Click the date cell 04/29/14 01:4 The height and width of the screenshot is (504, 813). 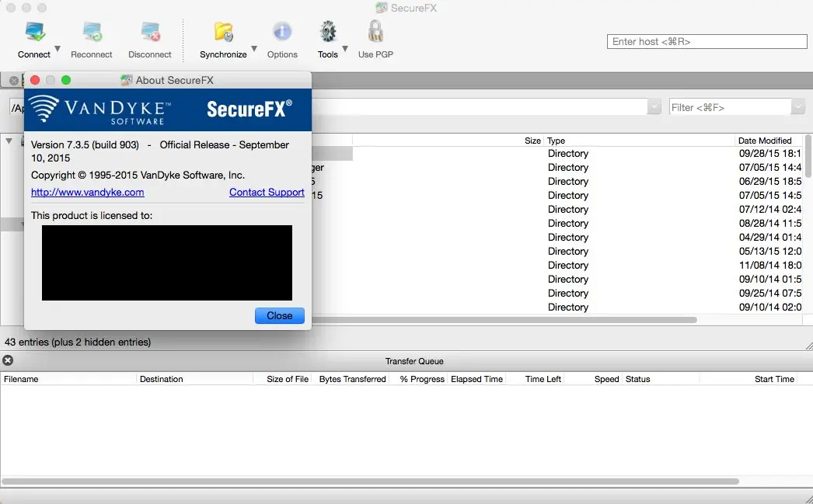coord(770,237)
